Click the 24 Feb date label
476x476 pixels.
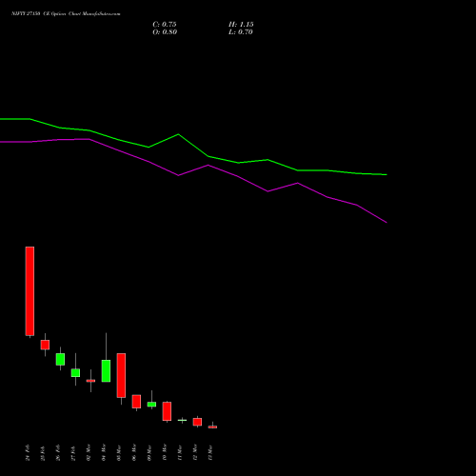pyautogui.click(x=28, y=452)
